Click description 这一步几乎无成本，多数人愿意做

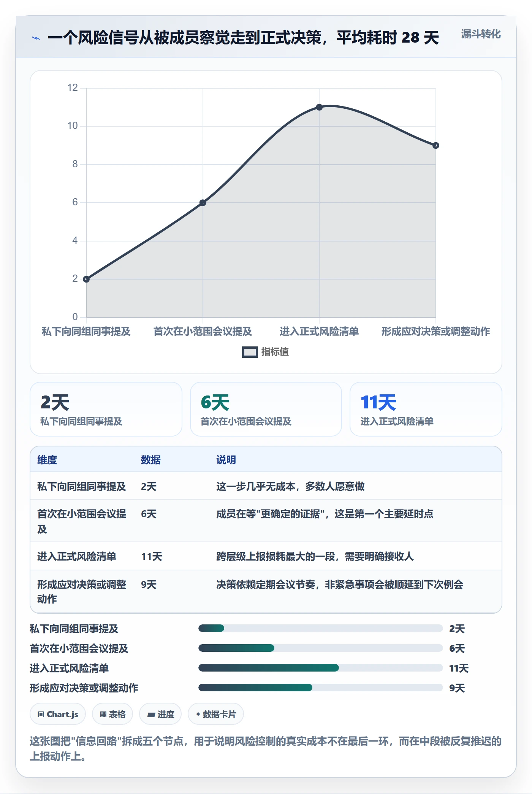pyautogui.click(x=290, y=487)
